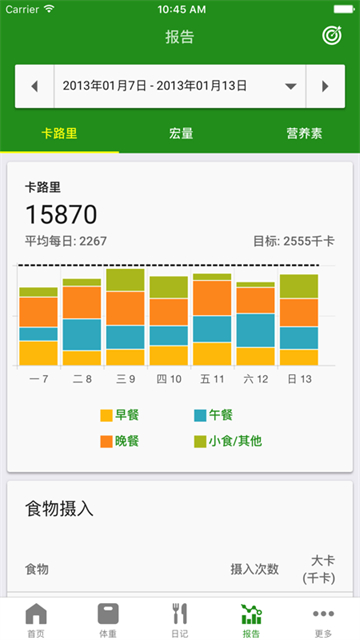Image resolution: width=360 pixels, height=640 pixels.
Task: Select the 二 8 bar in chart
Action: (82, 322)
